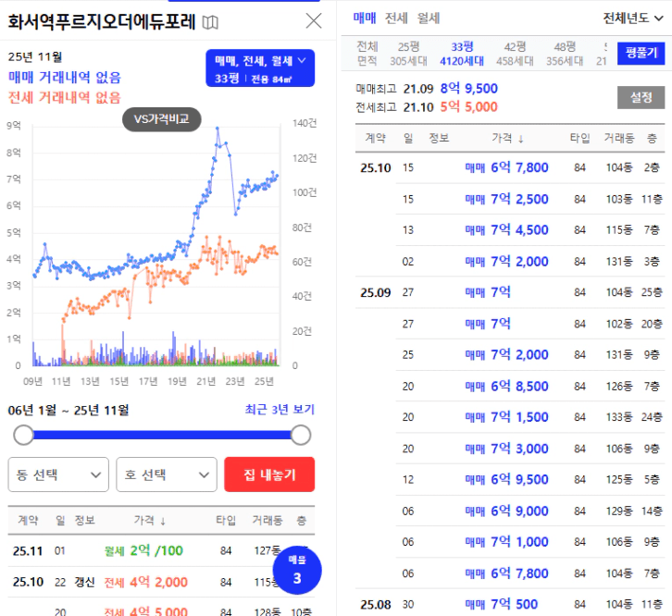This screenshot has width=672, height=616.
Task: Sort right table by 가격 column
Action: pos(507,138)
